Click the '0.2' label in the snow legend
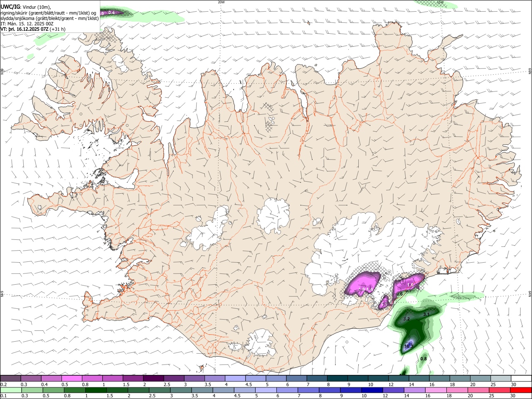The height and width of the screenshot is (399, 532). pos(3,384)
